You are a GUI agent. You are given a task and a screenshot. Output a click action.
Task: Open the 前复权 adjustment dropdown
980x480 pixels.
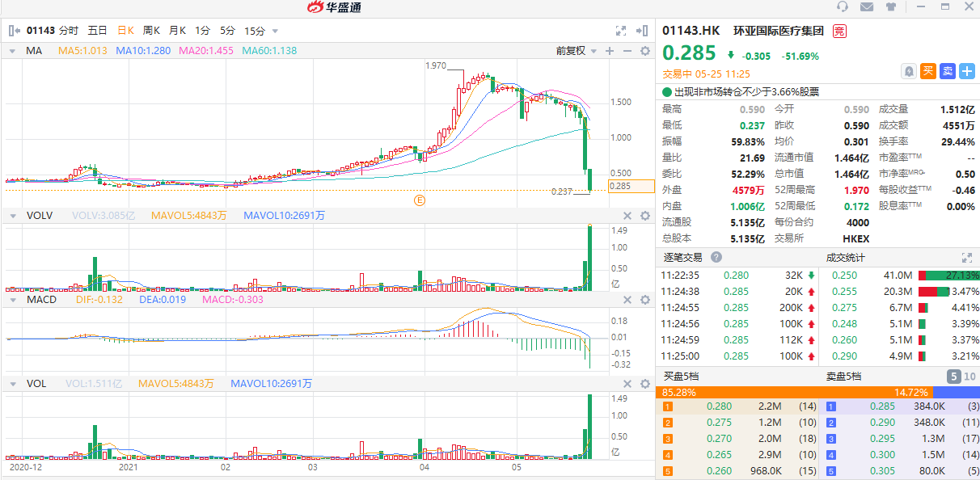[x=576, y=51]
